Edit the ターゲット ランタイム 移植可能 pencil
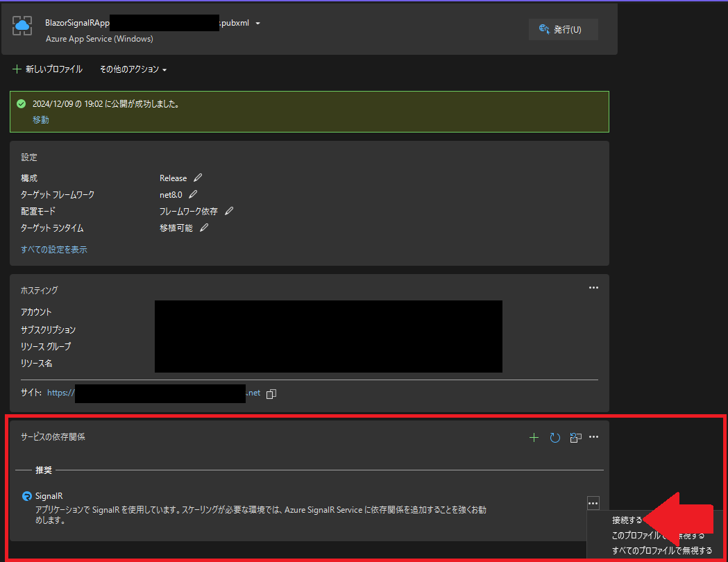The height and width of the screenshot is (562, 728). click(204, 228)
